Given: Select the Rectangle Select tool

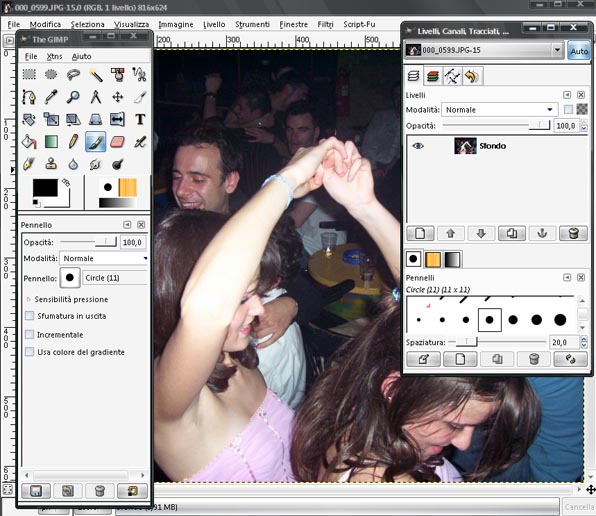Looking at the screenshot, I should (x=29, y=74).
